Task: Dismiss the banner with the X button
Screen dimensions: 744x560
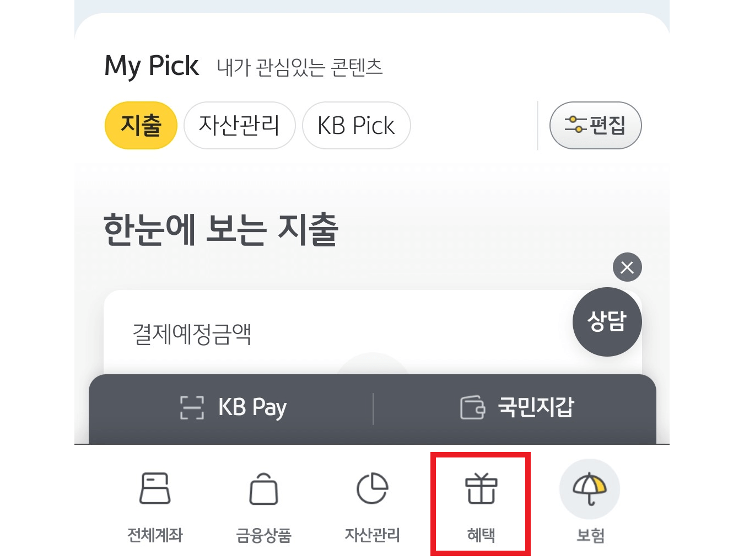Action: (x=627, y=267)
